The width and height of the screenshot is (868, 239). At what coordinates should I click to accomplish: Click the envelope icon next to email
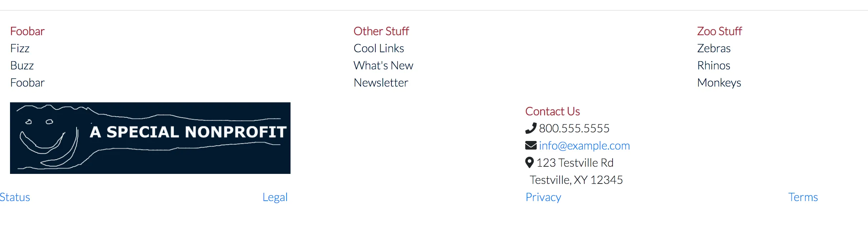[x=531, y=145]
